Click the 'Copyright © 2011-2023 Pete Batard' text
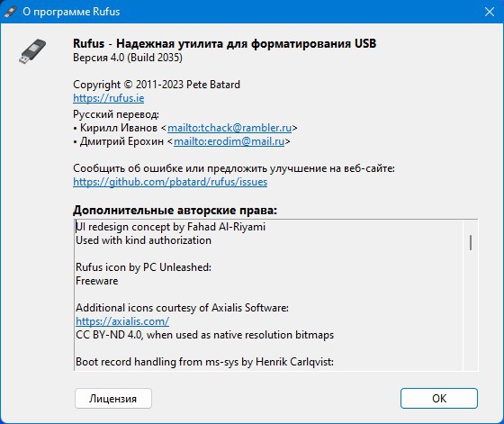 [157, 85]
